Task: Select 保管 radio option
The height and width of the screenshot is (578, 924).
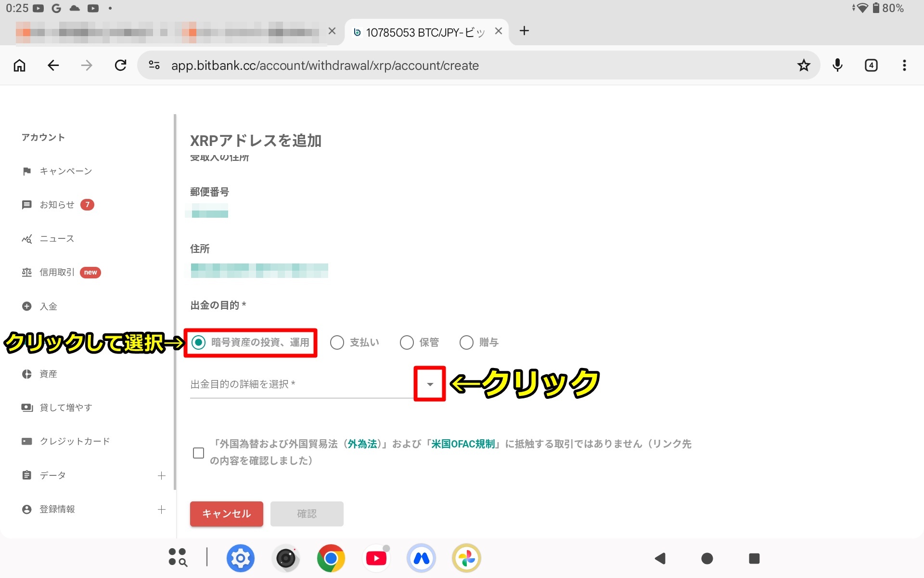Action: coord(407,342)
